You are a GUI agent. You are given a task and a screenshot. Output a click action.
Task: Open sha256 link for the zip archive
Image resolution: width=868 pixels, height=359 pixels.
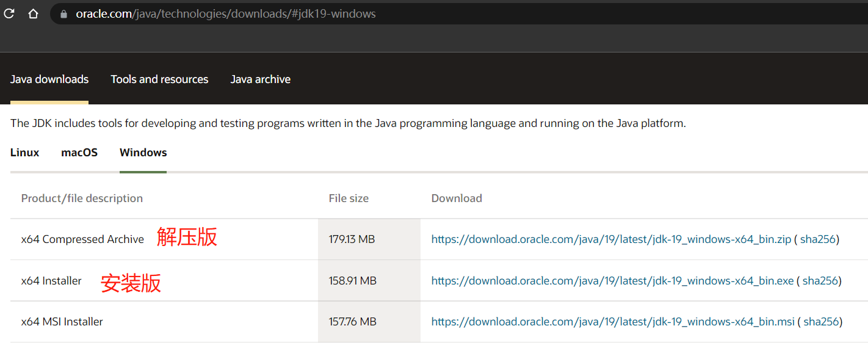817,239
